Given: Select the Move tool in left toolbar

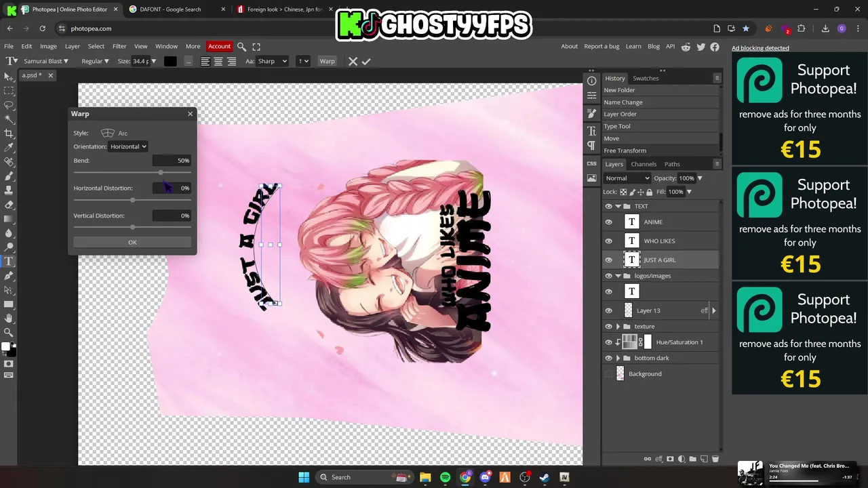Looking at the screenshot, I should [x=8, y=77].
